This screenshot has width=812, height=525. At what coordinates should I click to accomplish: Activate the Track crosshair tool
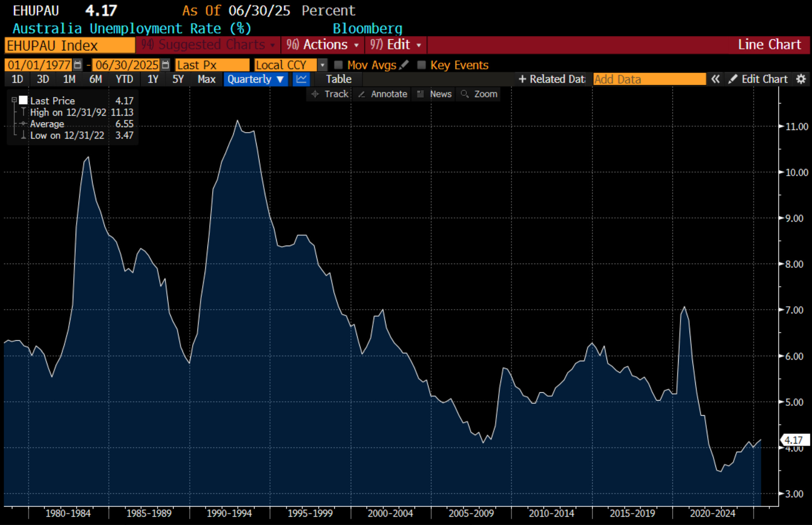(330, 94)
